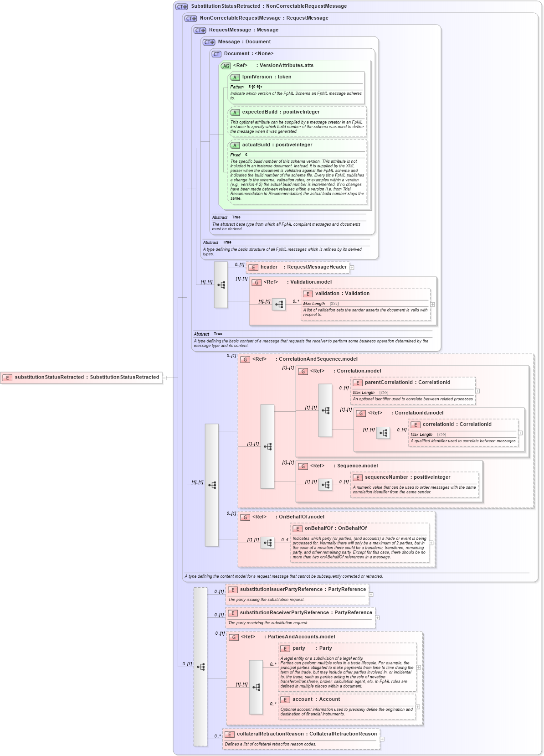
Task: Expand the correlationId : CorrelationId element
Action: point(520,433)
